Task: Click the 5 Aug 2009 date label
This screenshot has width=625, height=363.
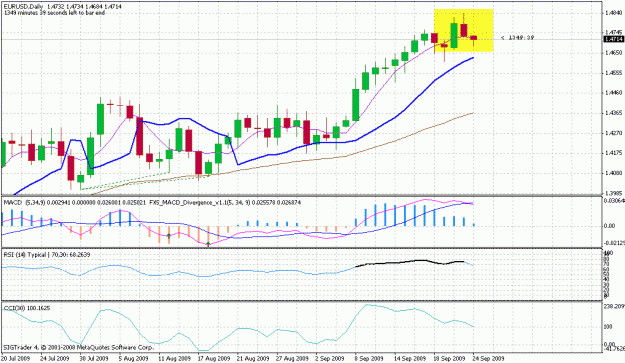Action: (135, 358)
